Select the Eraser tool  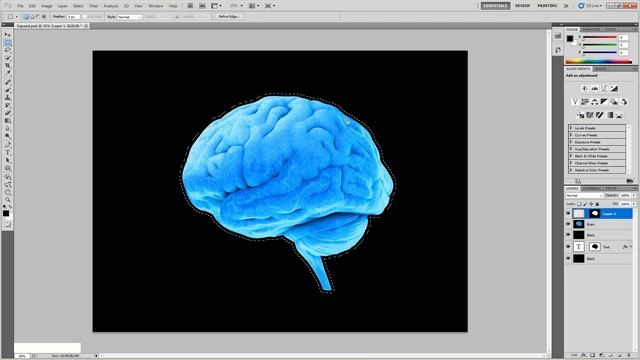tap(8, 113)
